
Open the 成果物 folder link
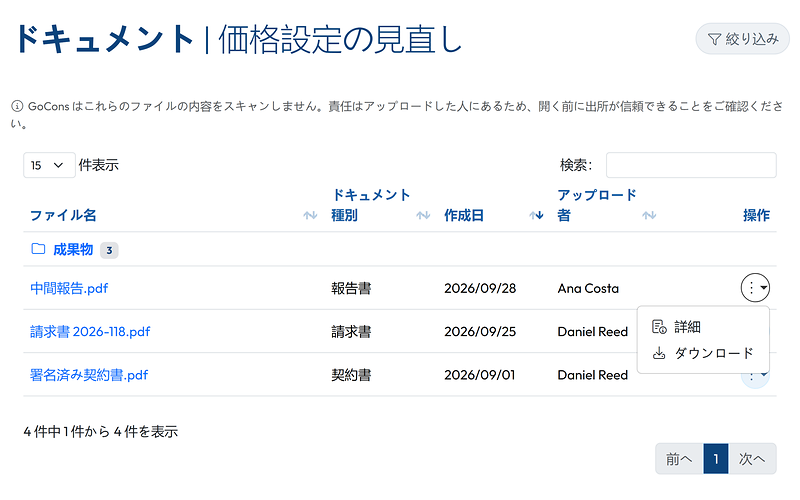(73, 249)
